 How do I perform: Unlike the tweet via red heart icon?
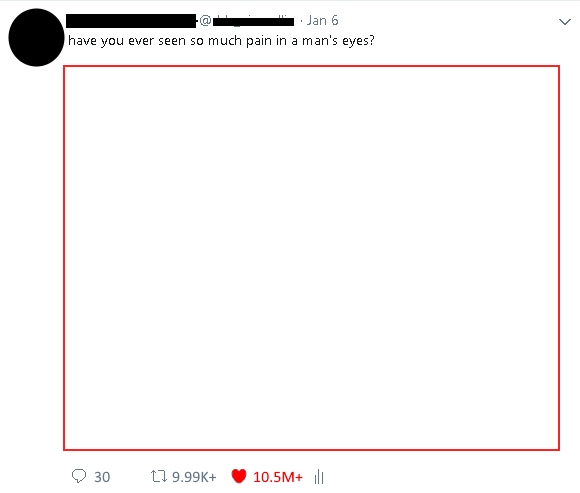[x=239, y=476]
